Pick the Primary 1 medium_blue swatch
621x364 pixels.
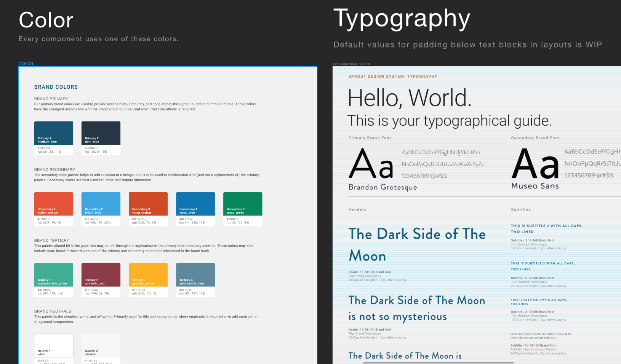tap(54, 133)
